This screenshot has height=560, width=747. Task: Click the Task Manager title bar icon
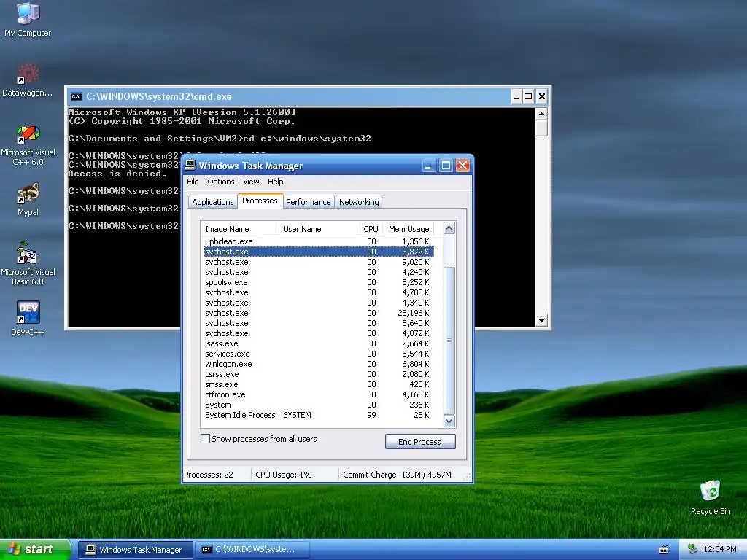pyautogui.click(x=190, y=166)
